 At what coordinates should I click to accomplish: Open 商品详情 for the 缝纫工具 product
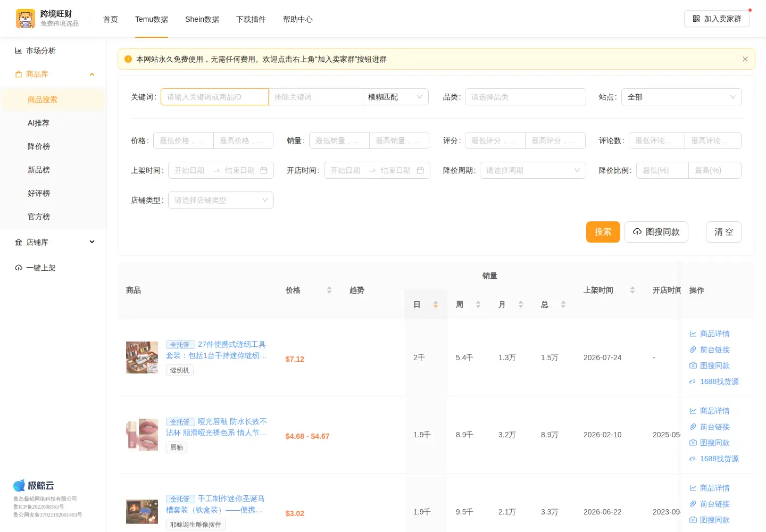pos(710,334)
